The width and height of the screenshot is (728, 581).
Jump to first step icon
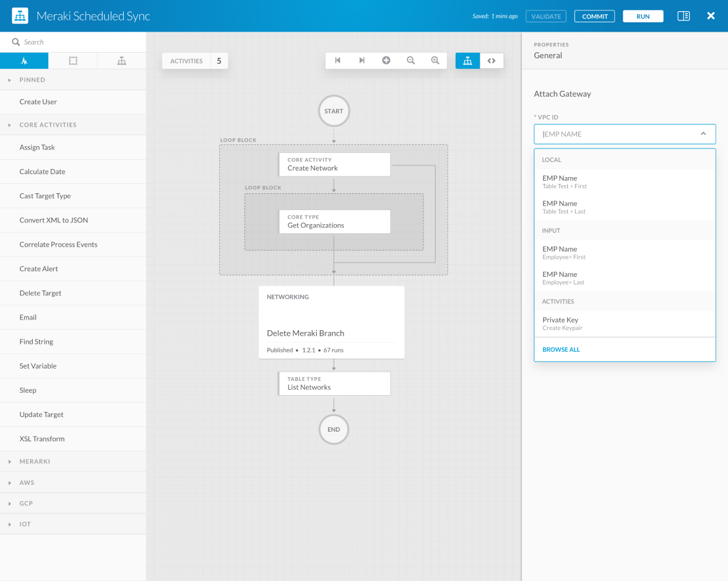click(337, 61)
